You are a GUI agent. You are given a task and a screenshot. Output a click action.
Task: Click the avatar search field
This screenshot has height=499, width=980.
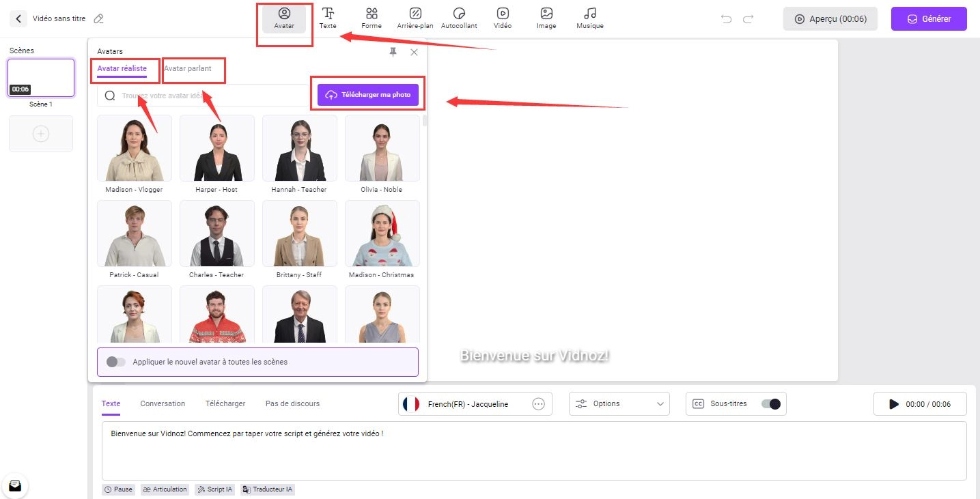[x=205, y=96]
